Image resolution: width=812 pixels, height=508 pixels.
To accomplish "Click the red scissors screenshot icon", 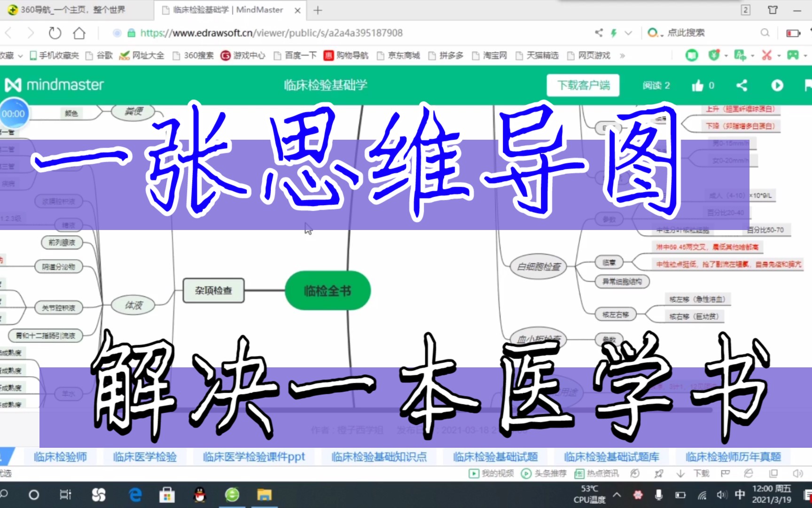I will [x=766, y=56].
